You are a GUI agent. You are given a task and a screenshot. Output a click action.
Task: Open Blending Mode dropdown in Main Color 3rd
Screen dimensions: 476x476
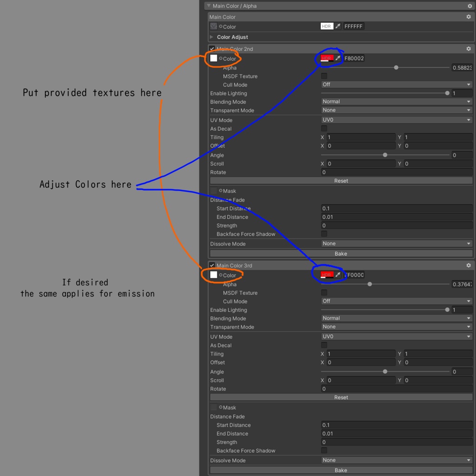point(397,318)
